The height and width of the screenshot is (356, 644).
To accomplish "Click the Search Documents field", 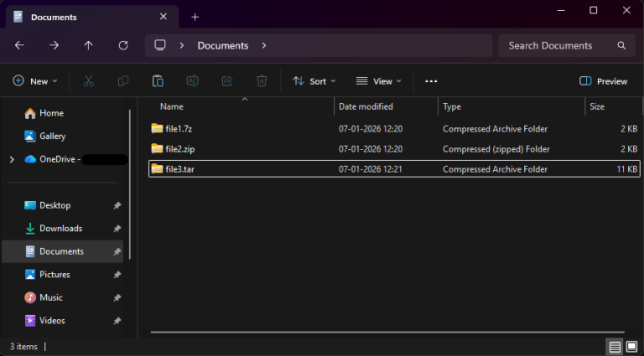I will pos(567,45).
